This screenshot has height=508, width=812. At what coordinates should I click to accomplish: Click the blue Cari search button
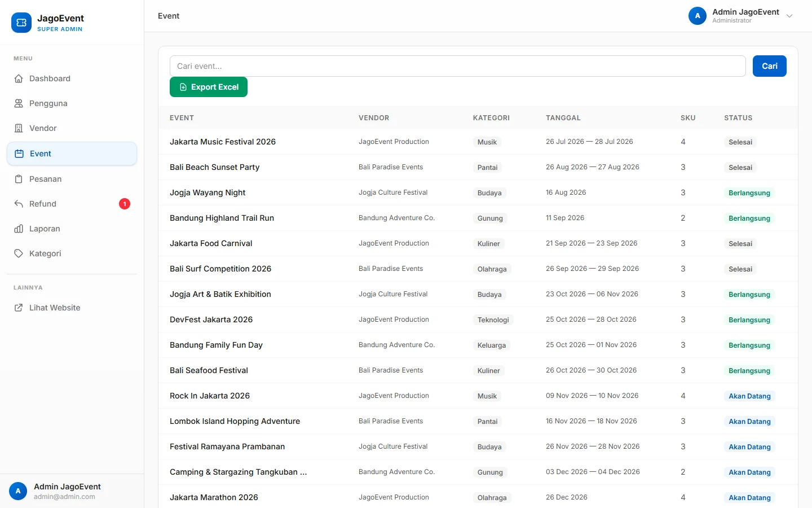[770, 66]
